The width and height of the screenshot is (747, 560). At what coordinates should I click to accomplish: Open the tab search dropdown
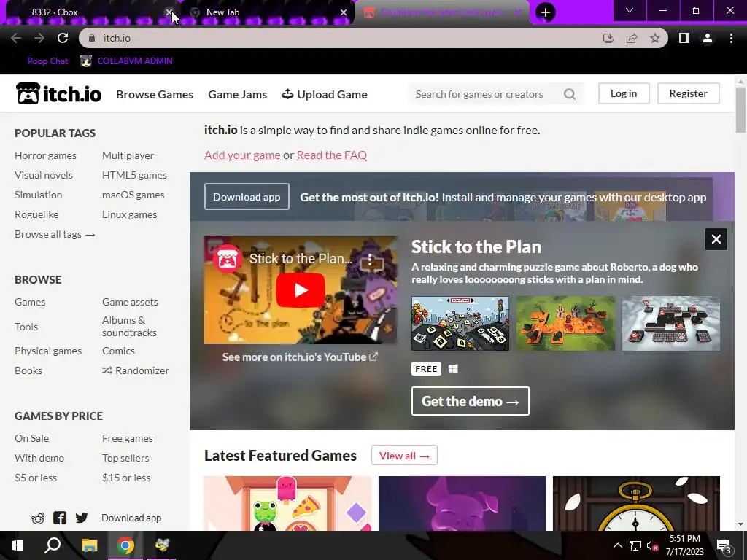click(630, 11)
